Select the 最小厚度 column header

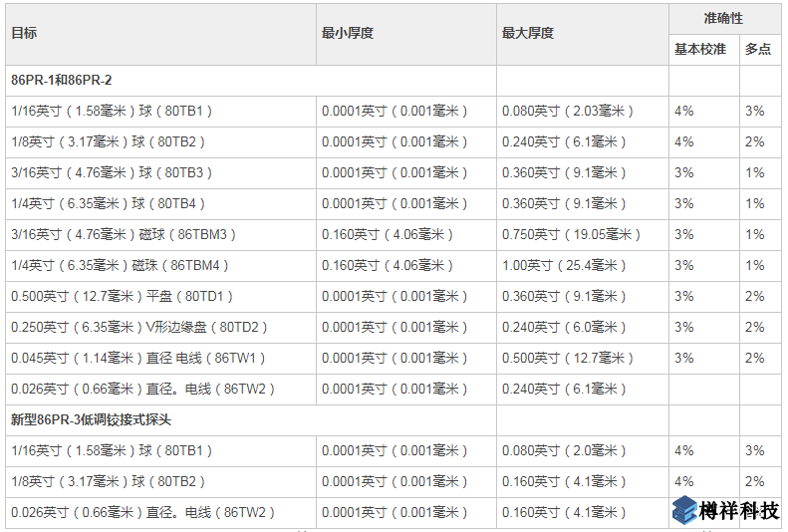point(348,33)
